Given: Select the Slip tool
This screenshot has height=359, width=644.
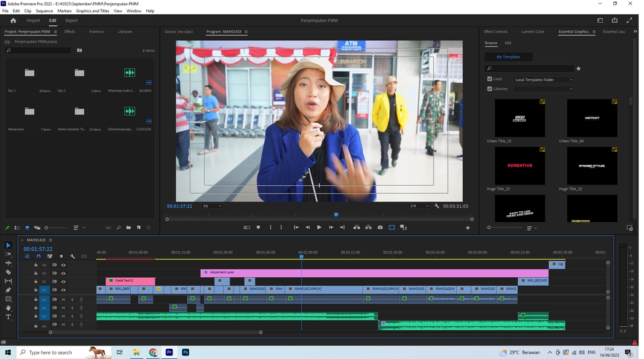Looking at the screenshot, I should tap(8, 281).
